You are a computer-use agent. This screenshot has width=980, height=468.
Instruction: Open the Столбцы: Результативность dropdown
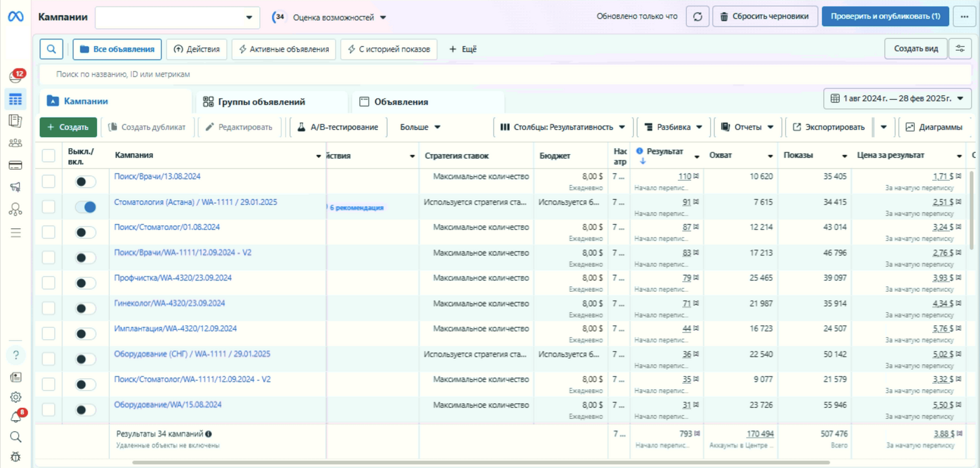[x=563, y=127]
